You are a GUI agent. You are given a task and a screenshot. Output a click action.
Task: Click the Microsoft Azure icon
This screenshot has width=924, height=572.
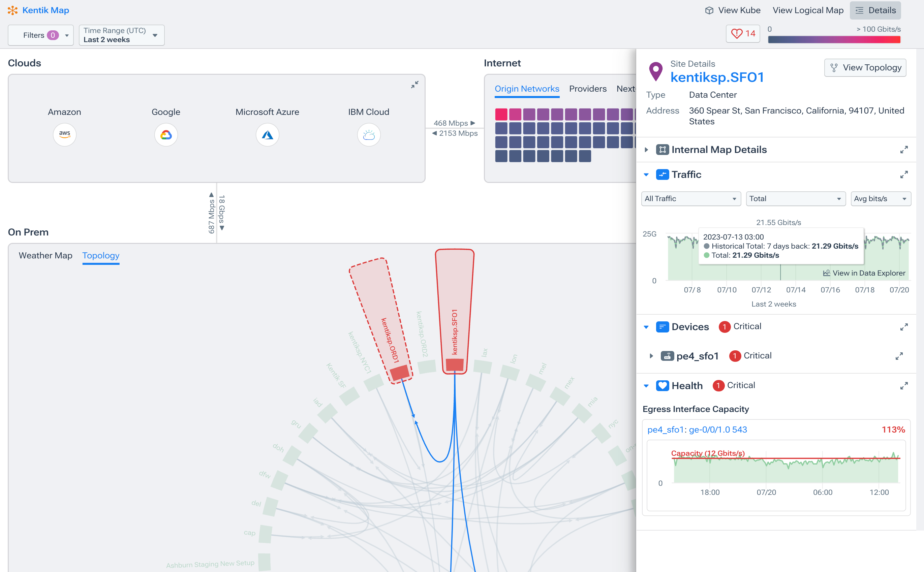268,135
